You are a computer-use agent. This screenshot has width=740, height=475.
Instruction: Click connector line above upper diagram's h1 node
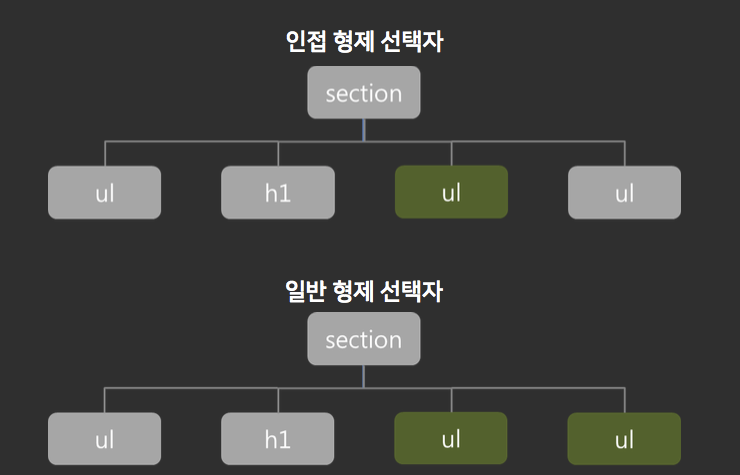(278, 153)
